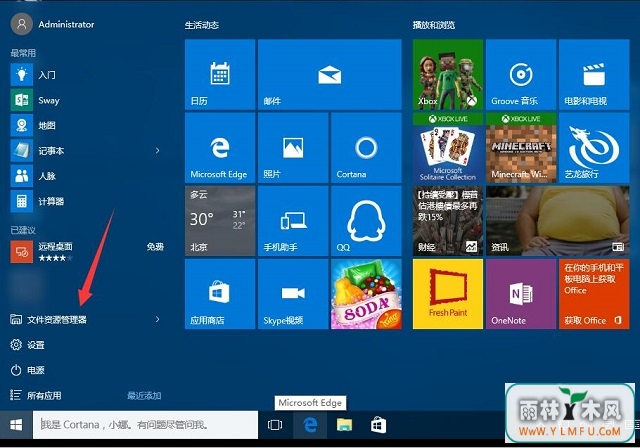Click the 生活动态 group heading
The image size is (640, 448).
tap(202, 25)
